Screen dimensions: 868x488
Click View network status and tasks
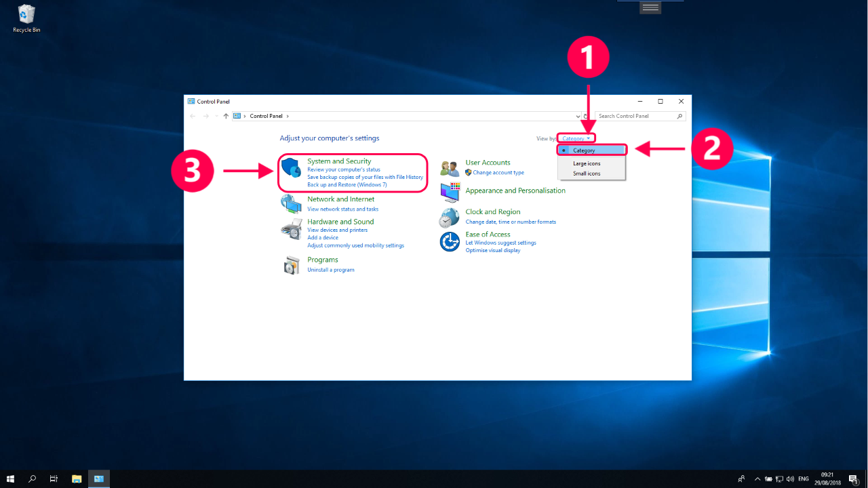[343, 209]
